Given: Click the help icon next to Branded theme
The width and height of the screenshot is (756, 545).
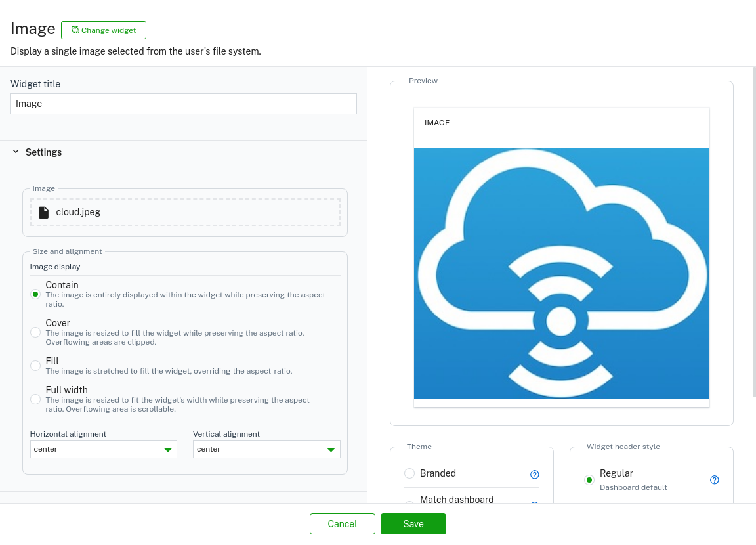Looking at the screenshot, I should click(534, 474).
